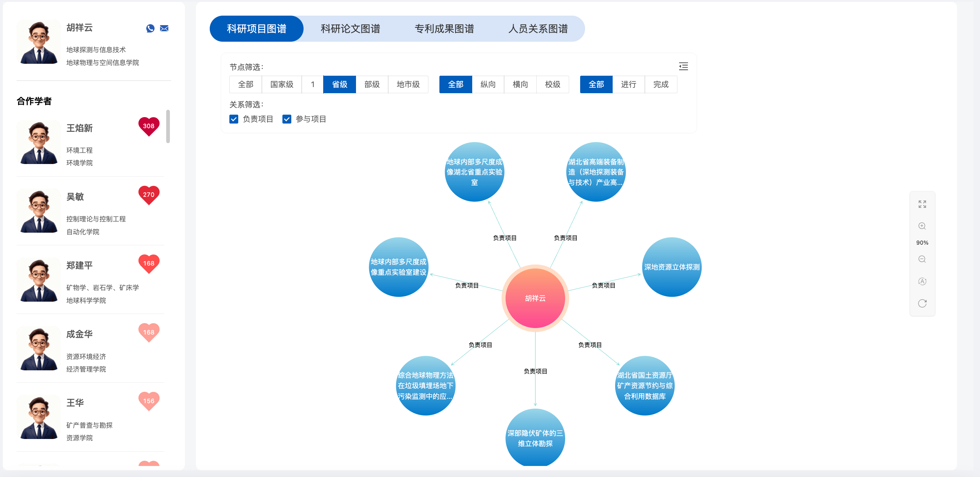Click the 308 heart badge for 王焰新

point(149,126)
